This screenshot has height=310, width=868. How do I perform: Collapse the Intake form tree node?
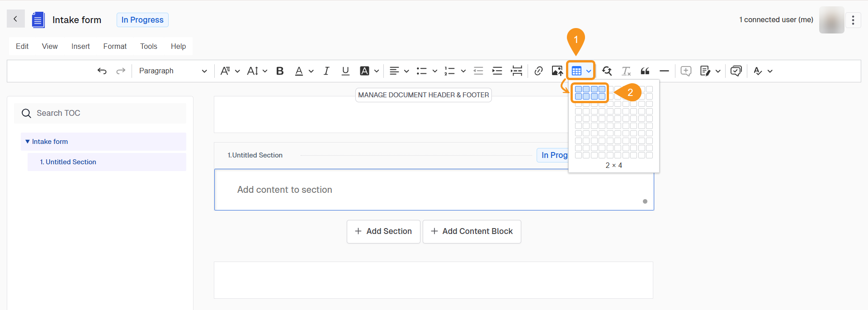pyautogui.click(x=28, y=142)
